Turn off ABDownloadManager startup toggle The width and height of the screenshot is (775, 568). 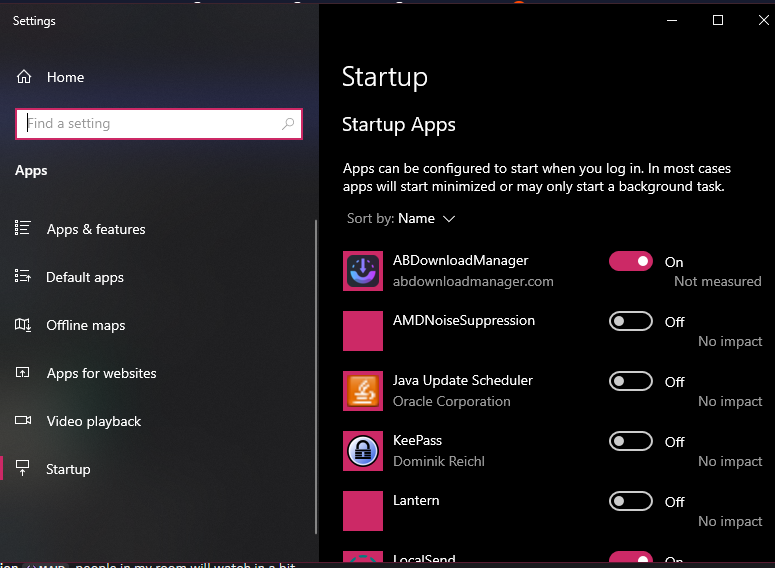631,261
